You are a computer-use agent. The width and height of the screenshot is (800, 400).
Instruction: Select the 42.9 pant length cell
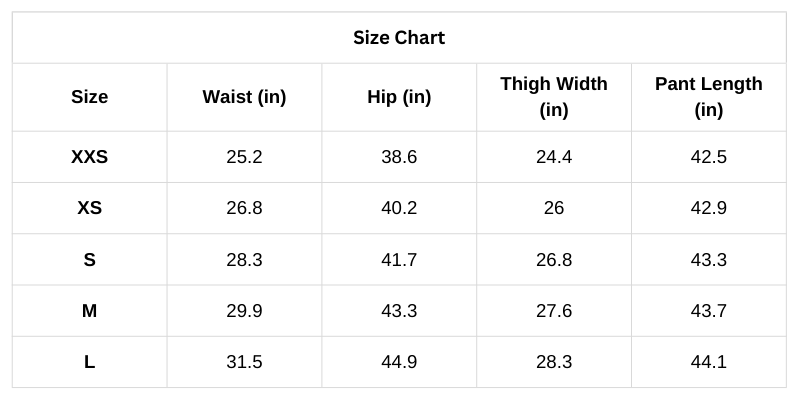point(708,208)
